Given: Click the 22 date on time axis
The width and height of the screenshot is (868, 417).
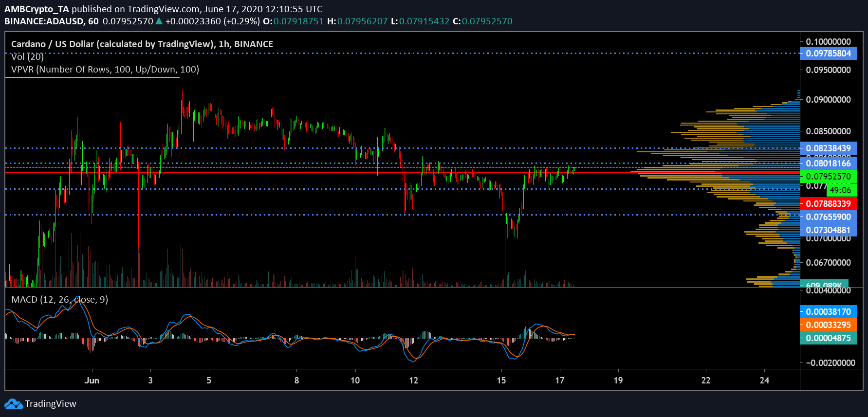Looking at the screenshot, I should (706, 381).
